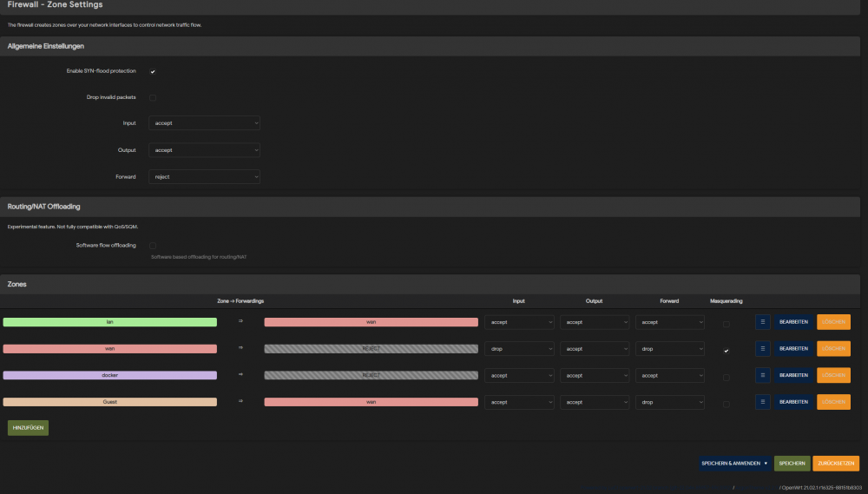The image size is (868, 494).
Task: Click Bearbeiten for the lan zone
Action: point(793,322)
